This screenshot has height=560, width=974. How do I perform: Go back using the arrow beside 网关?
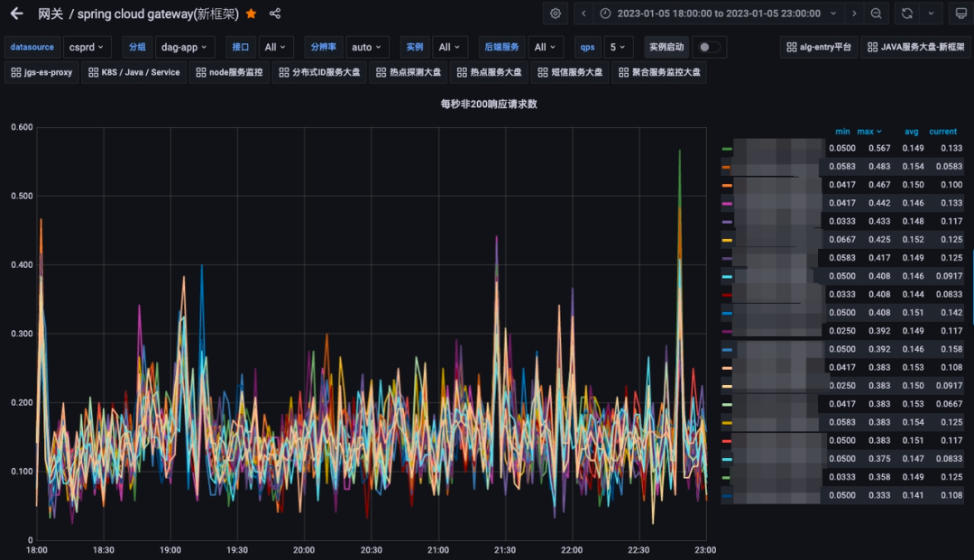[x=17, y=13]
